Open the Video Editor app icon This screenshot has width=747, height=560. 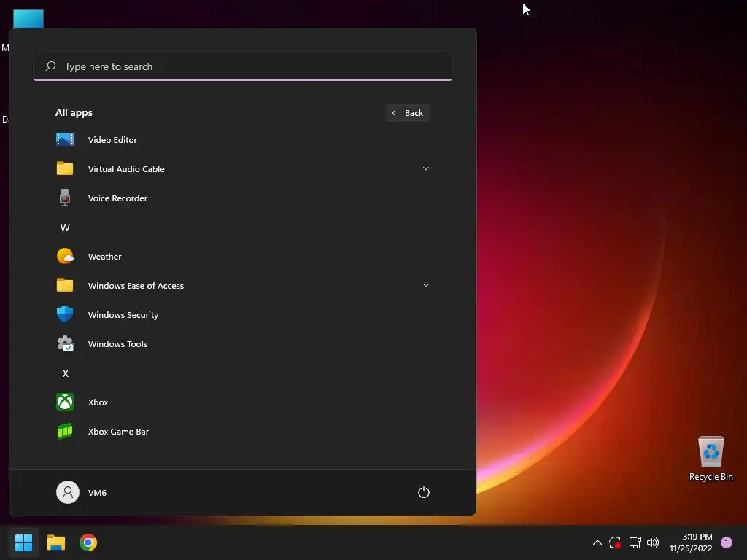coord(65,139)
